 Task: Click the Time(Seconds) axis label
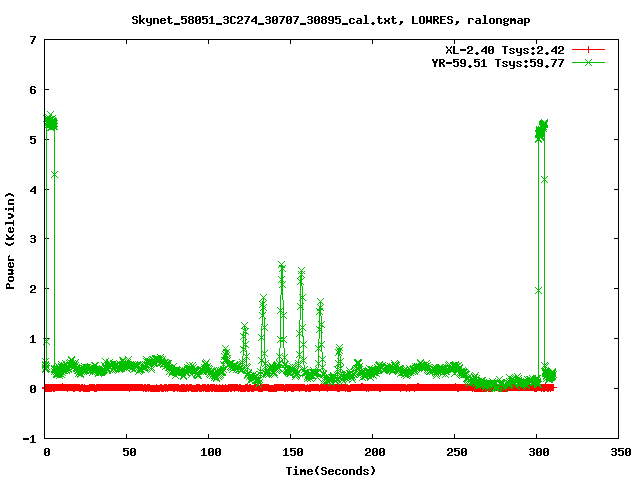click(x=330, y=471)
